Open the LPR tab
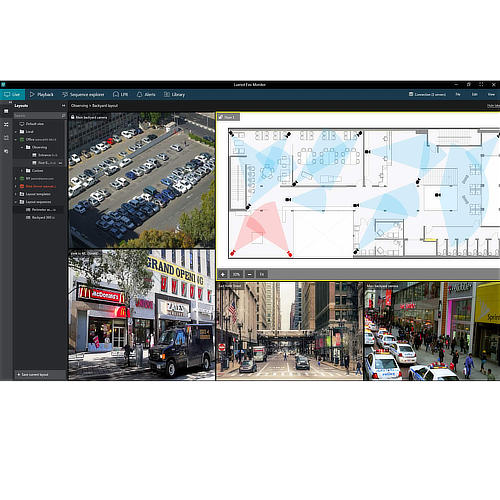This screenshot has height=500, width=500. tap(120, 95)
